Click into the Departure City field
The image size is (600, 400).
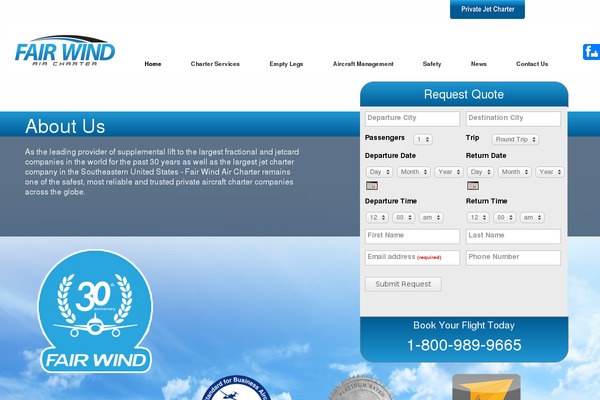coord(412,119)
